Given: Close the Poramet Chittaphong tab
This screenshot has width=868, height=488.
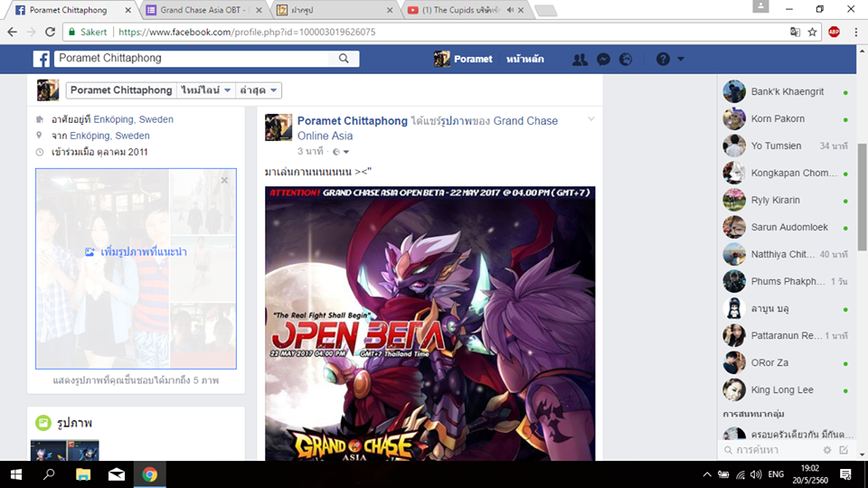Looking at the screenshot, I should pos(127,10).
